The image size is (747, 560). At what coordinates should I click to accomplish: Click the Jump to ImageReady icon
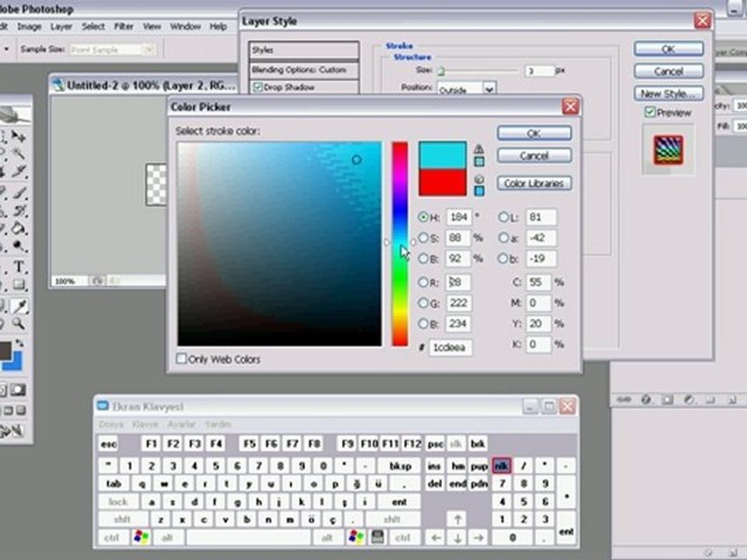coord(12,431)
